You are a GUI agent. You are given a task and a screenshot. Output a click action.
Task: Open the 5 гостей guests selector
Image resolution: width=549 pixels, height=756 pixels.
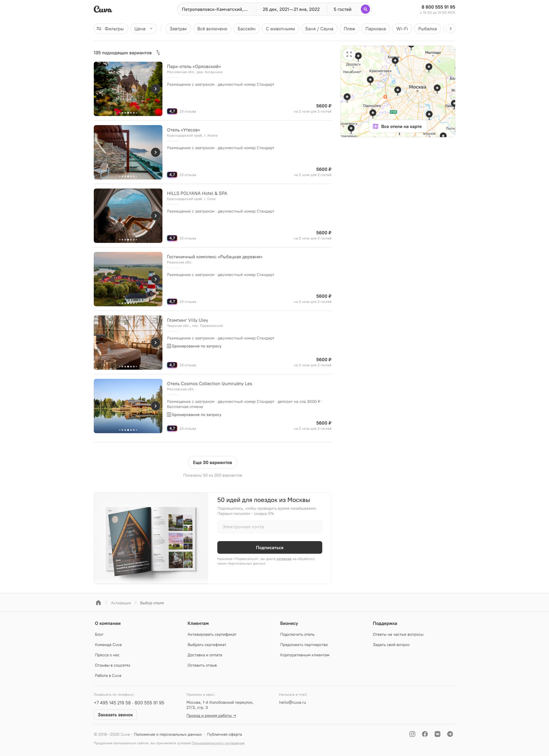(342, 9)
